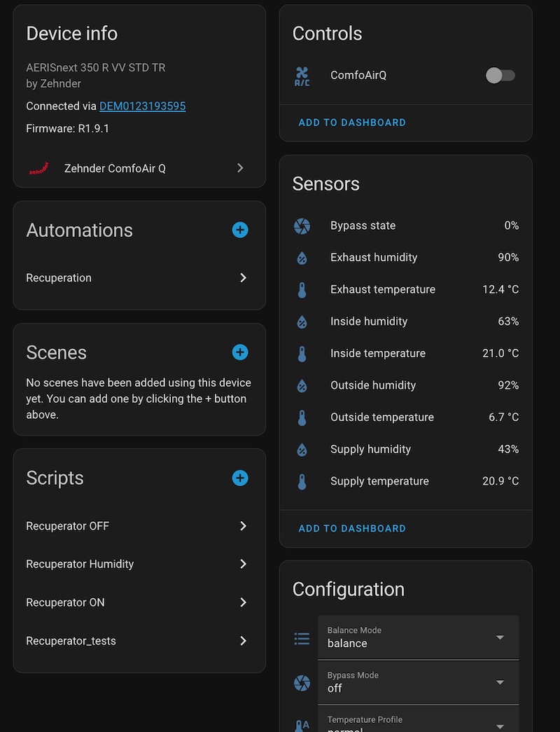Image resolution: width=560 pixels, height=732 pixels.
Task: Open the Temperature Profile dropdown
Action: pos(500,725)
